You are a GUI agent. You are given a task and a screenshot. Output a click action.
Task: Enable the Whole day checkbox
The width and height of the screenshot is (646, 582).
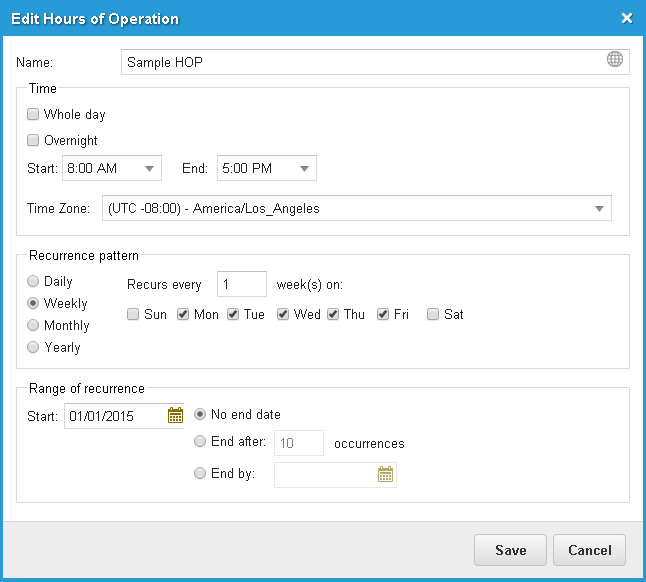(33, 114)
